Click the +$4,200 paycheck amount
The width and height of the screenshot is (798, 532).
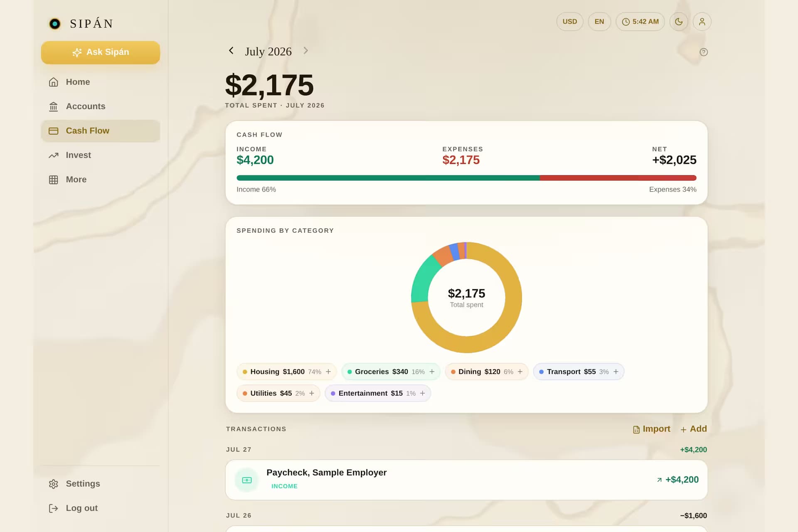click(682, 480)
